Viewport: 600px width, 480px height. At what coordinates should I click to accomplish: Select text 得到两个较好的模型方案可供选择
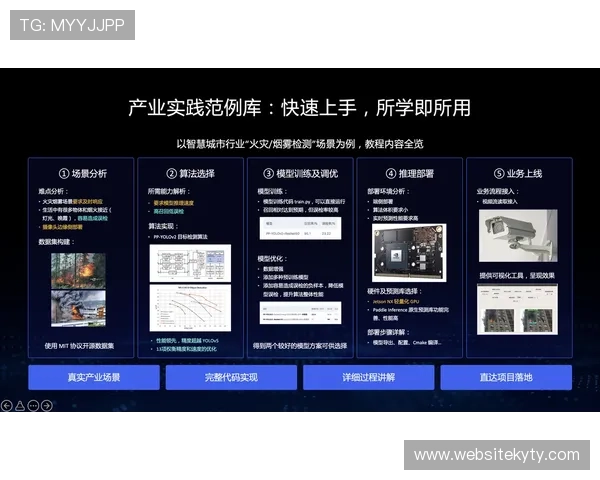[x=300, y=346]
